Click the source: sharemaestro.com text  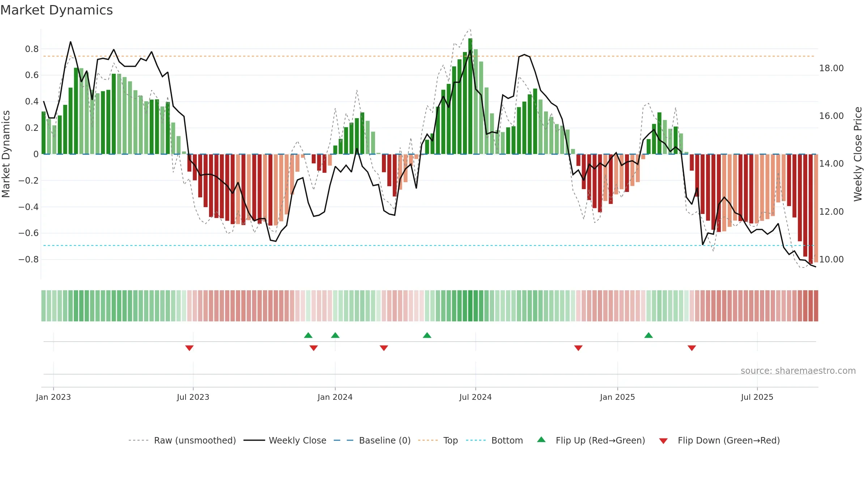coord(798,371)
